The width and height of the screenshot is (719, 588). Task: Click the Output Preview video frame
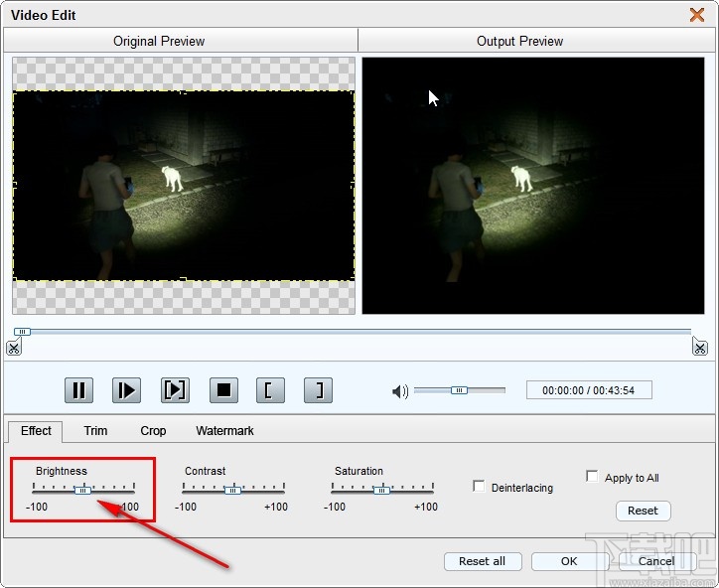pos(533,186)
